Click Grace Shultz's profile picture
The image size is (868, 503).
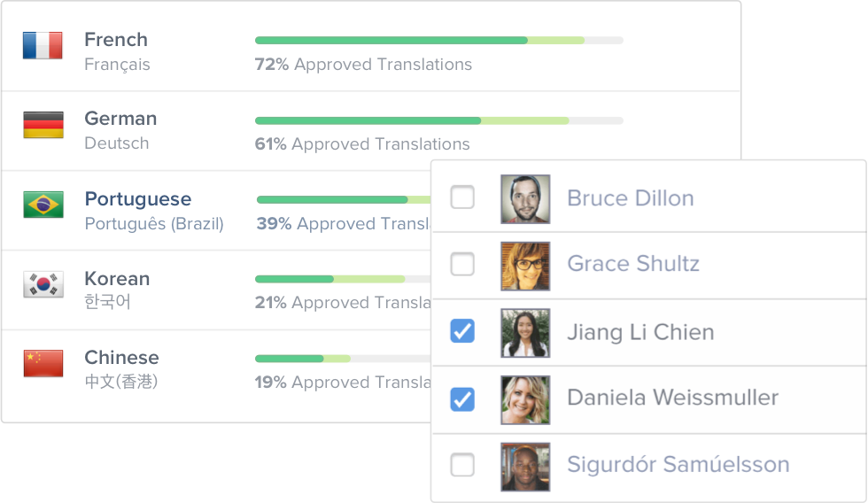pos(524,265)
